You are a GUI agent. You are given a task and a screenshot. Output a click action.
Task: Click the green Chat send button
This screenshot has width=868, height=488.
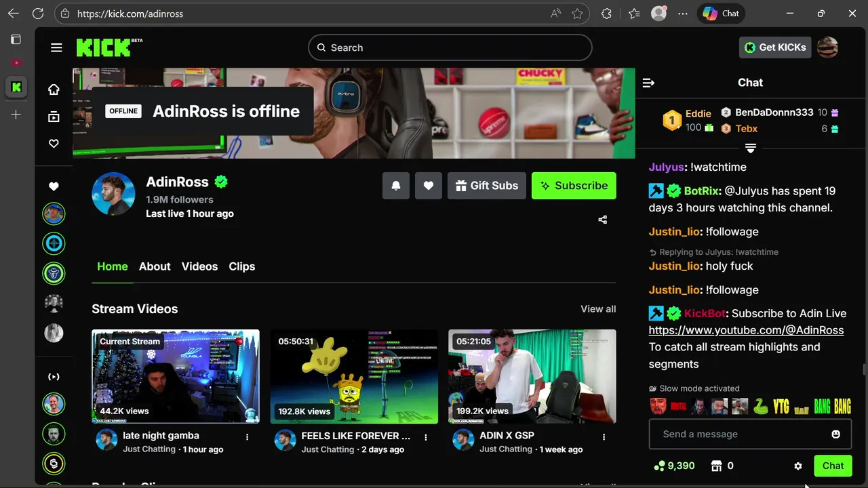tap(833, 466)
